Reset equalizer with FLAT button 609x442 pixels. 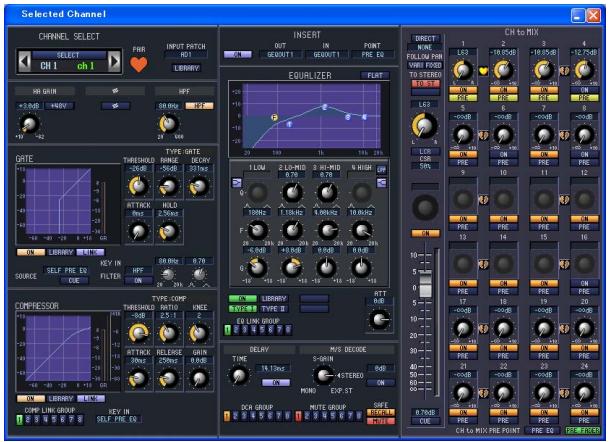tap(375, 75)
